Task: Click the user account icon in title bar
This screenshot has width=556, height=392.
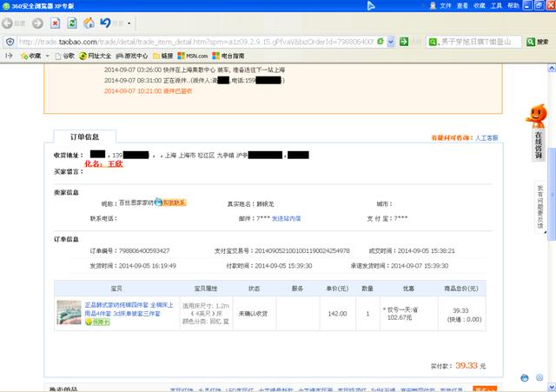Action: coord(433,6)
